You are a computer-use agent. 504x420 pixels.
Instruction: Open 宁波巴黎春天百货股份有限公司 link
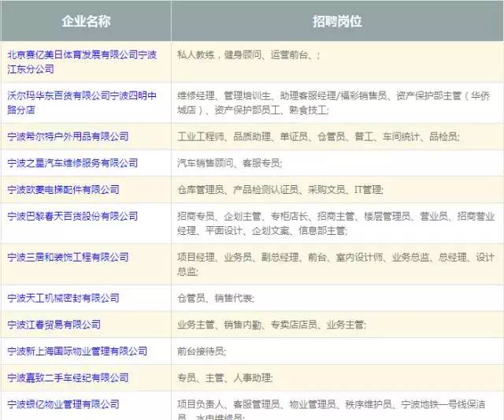(72, 216)
